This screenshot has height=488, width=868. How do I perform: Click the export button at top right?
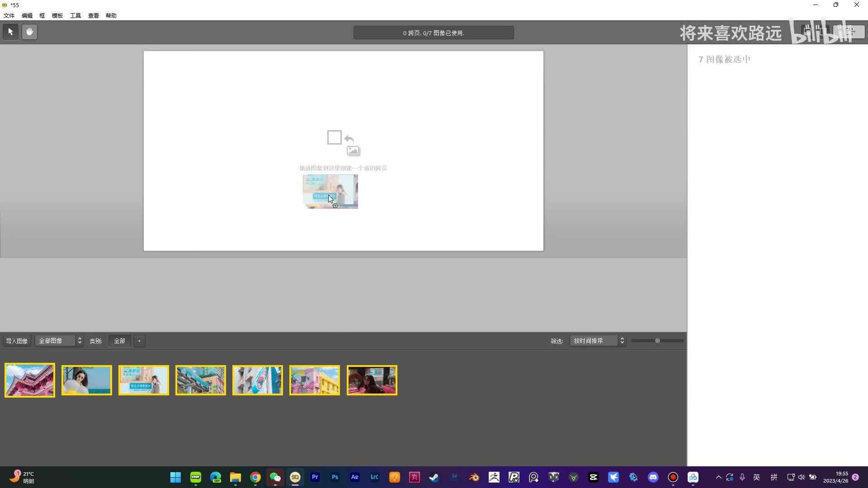coord(849,32)
